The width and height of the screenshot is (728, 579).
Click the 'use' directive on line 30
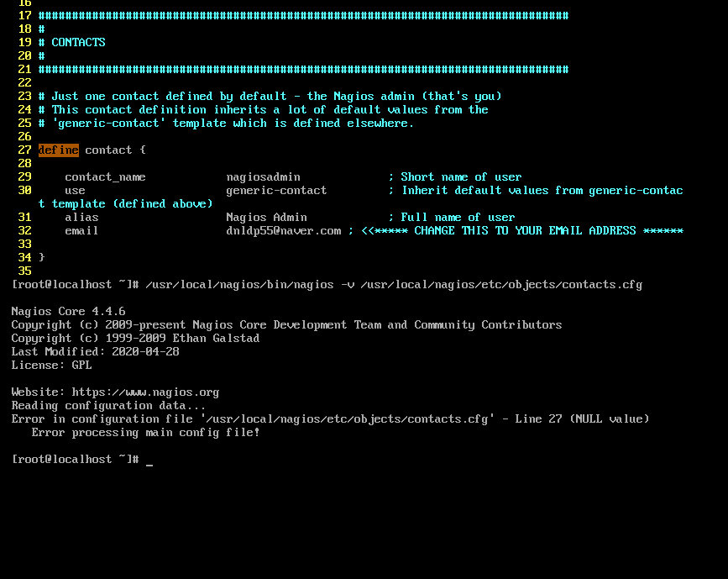click(76, 191)
